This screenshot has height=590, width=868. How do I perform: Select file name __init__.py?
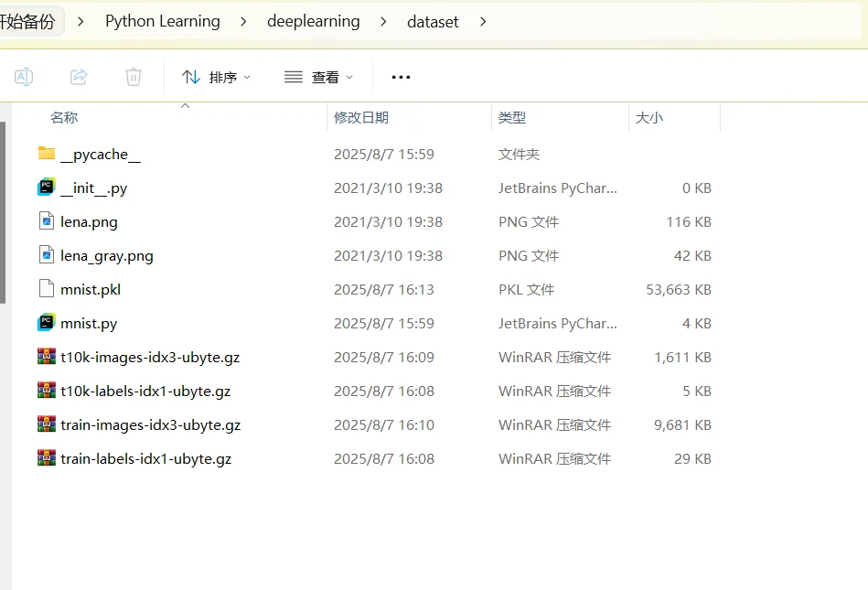tap(93, 188)
